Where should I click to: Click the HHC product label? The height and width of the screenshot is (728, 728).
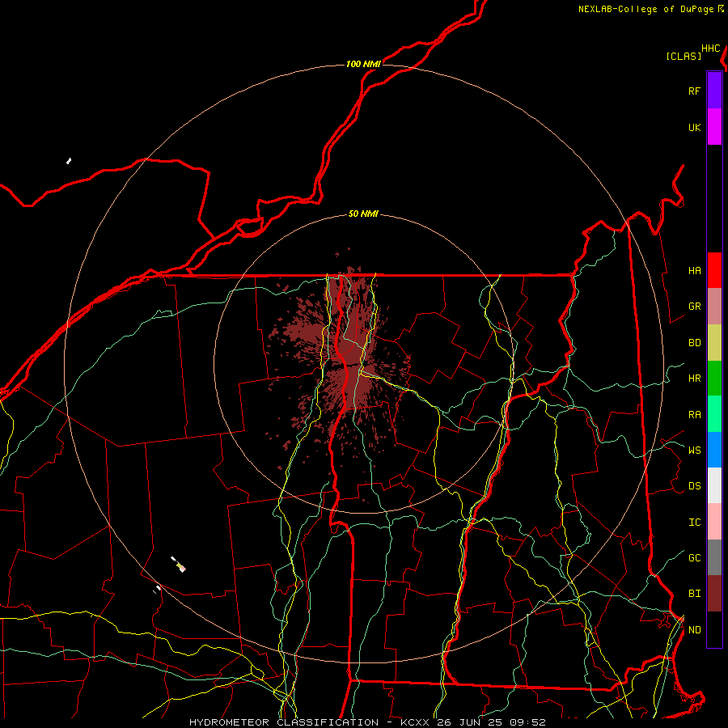tap(711, 49)
